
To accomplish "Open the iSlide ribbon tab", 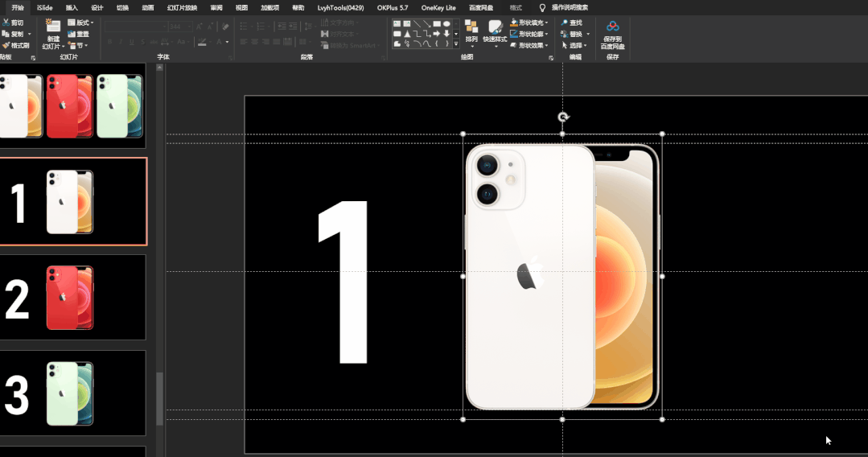I will (x=44, y=8).
